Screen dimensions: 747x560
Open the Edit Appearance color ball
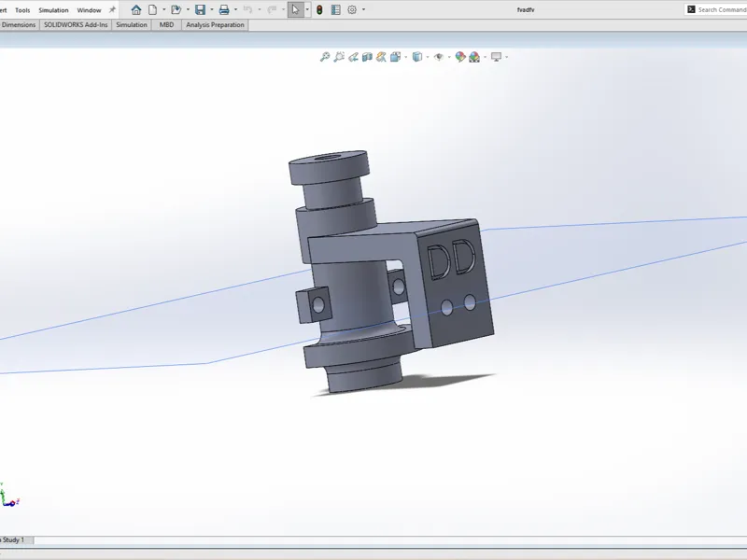tap(459, 57)
